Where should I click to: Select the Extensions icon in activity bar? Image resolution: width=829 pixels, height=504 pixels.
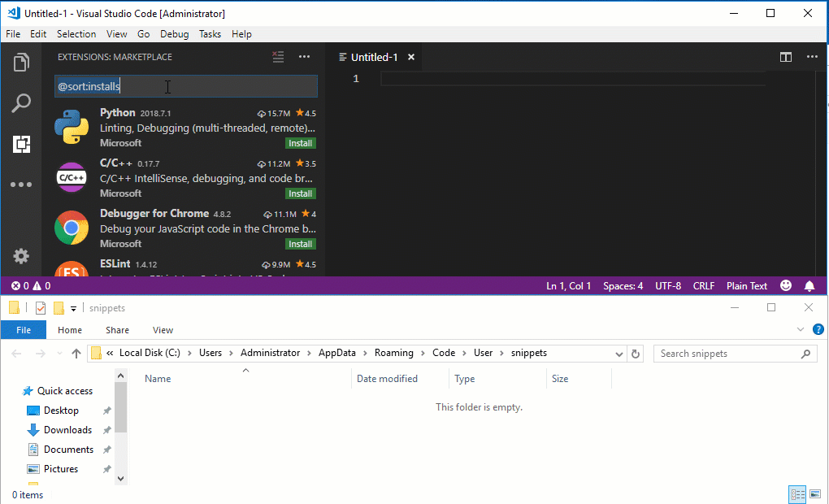point(21,144)
